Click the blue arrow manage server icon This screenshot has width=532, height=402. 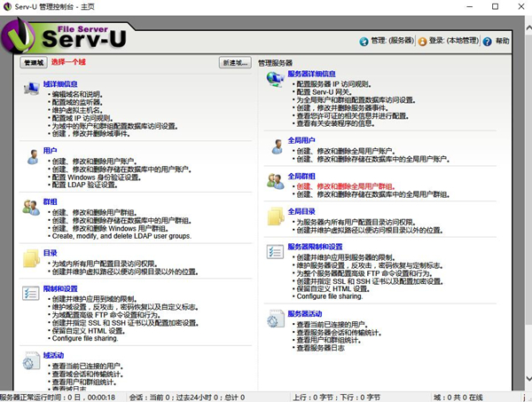tap(364, 42)
